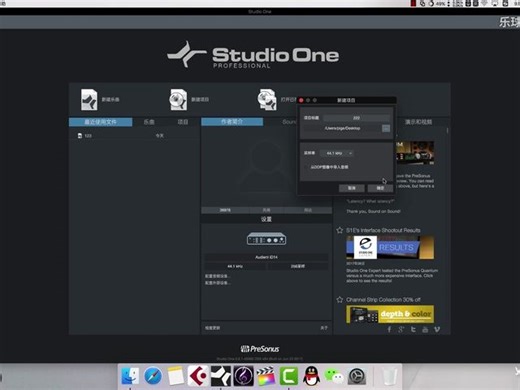Open the purple music app in Dock
Screen dimensions: 520x390
(243, 376)
